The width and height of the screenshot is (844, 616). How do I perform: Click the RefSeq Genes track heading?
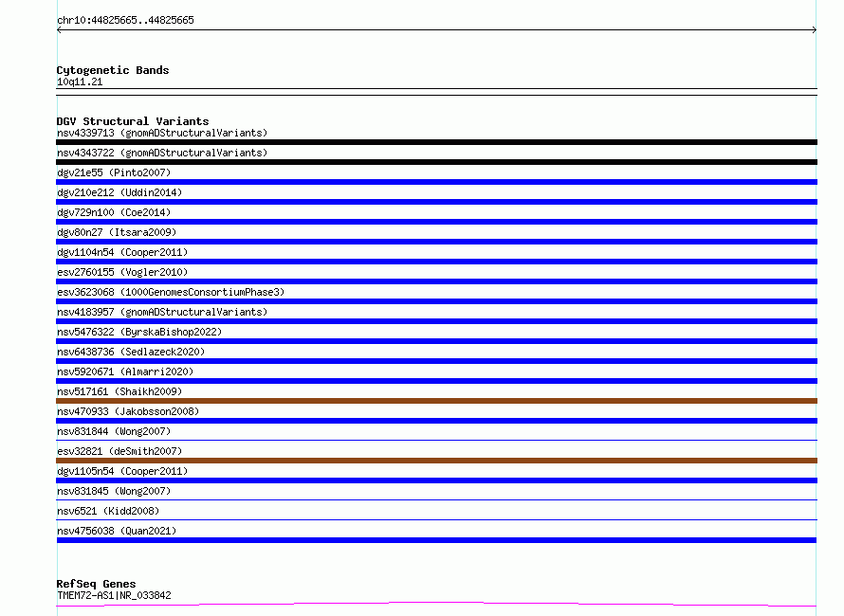coord(96,584)
